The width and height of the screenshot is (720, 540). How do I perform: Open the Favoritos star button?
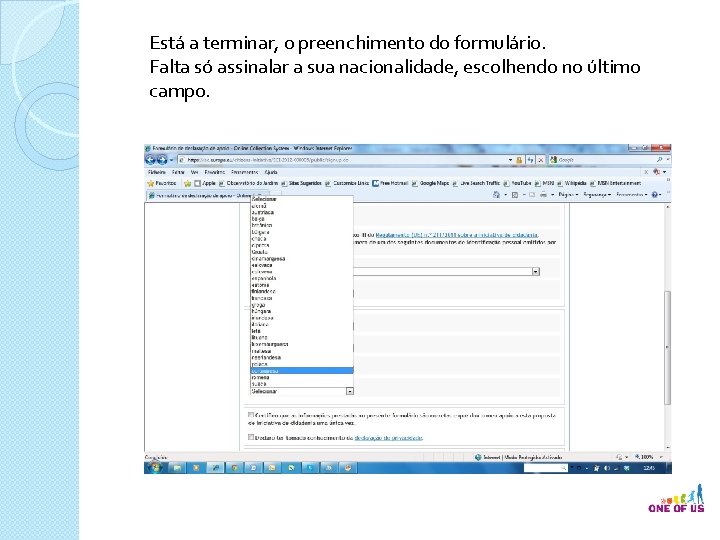[x=162, y=183]
